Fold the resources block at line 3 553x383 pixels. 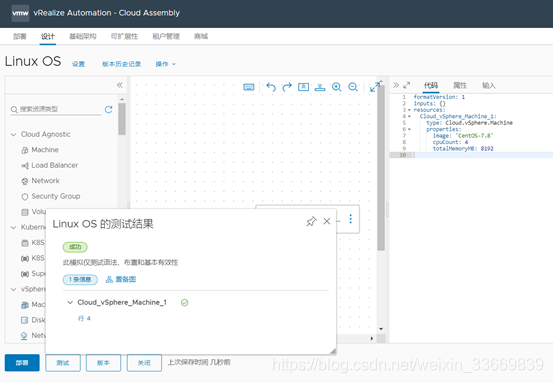pos(409,110)
